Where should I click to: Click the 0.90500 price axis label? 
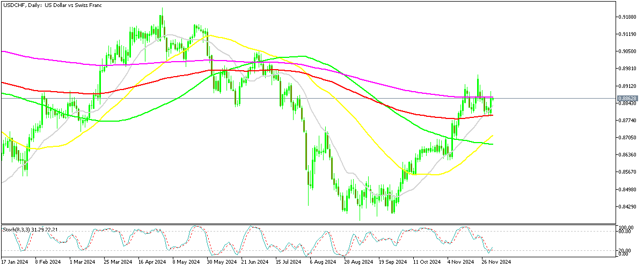pos(628,51)
